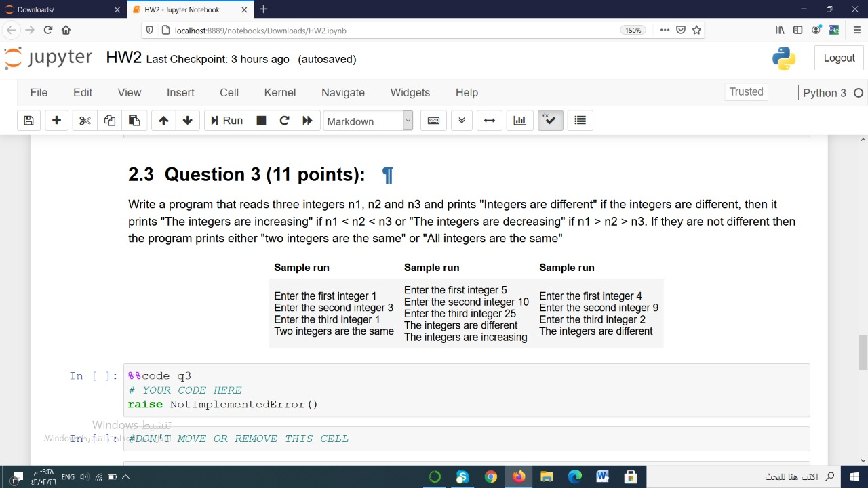Click the Run button

click(x=226, y=120)
